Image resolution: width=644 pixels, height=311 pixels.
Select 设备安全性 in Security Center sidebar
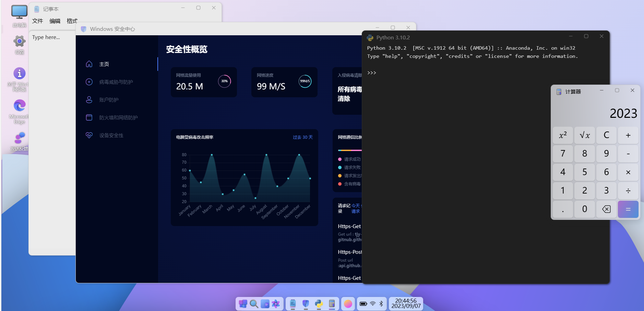pyautogui.click(x=117, y=135)
